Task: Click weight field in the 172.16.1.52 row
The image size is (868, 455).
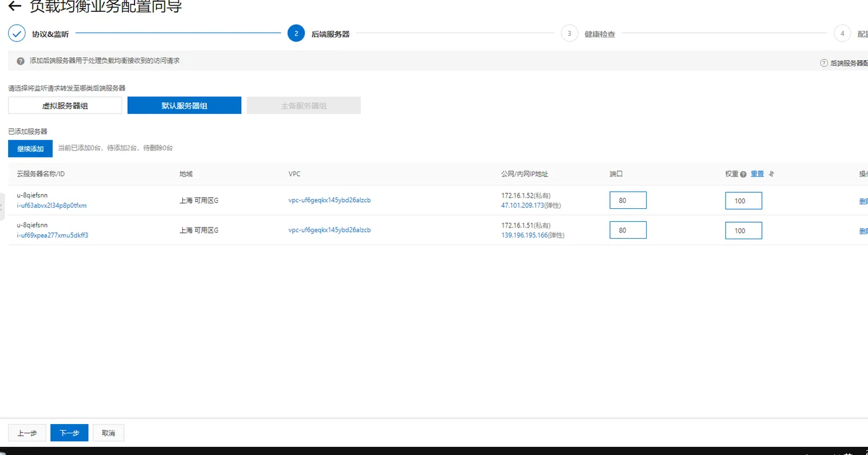Action: coord(743,200)
